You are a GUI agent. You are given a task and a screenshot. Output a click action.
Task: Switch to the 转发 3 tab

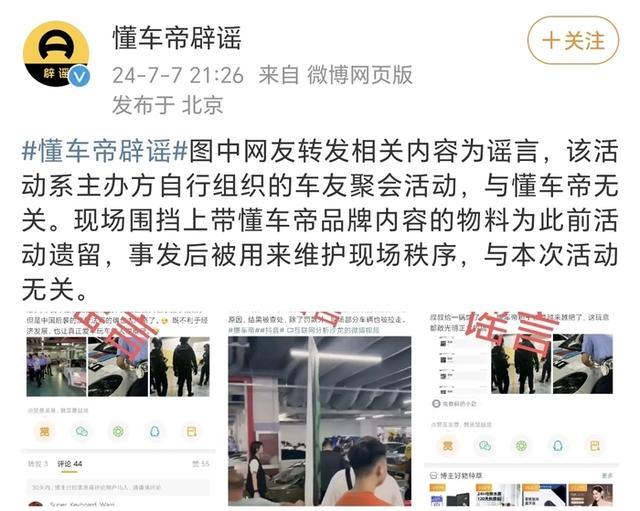pyautogui.click(x=38, y=464)
